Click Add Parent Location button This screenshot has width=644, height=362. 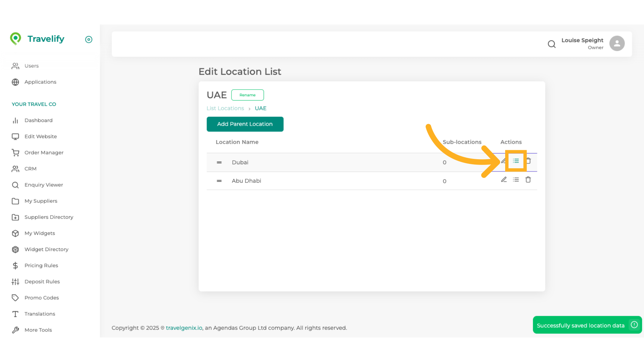(x=245, y=124)
